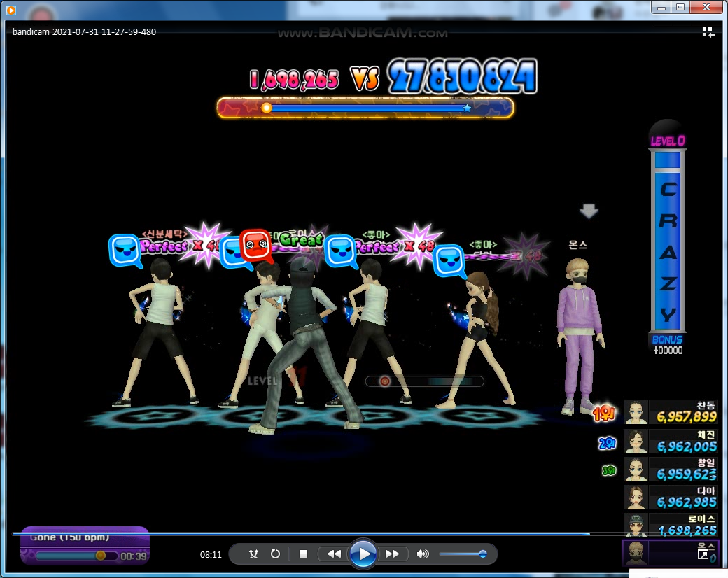
Task: Click the score 6,962,005
Action: point(687,446)
